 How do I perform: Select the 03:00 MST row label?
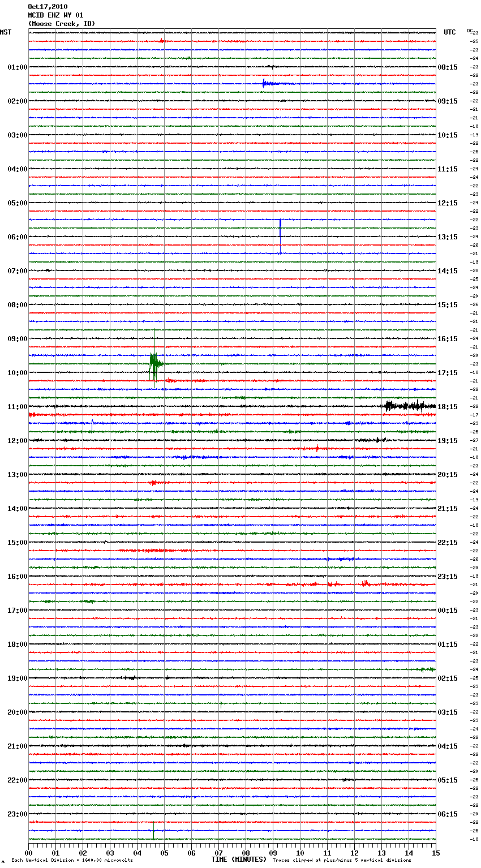coord(17,135)
